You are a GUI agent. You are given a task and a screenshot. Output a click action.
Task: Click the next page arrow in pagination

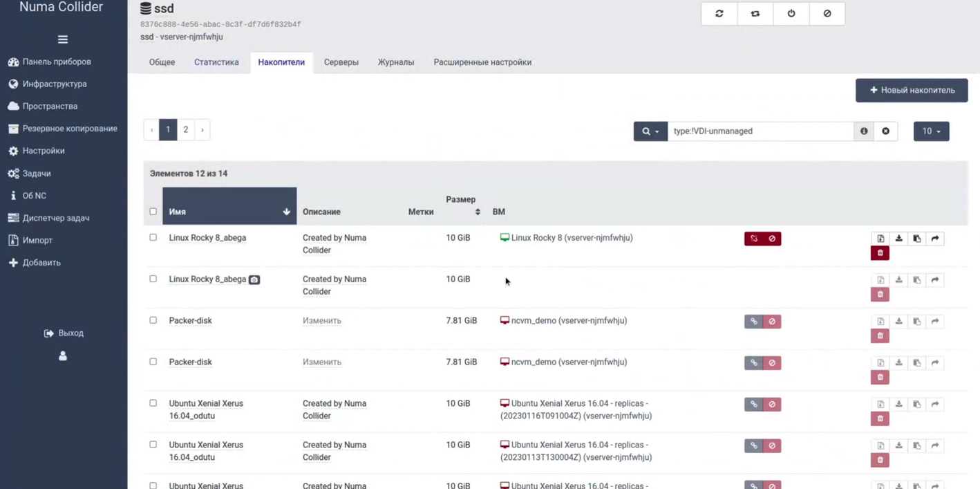point(202,130)
